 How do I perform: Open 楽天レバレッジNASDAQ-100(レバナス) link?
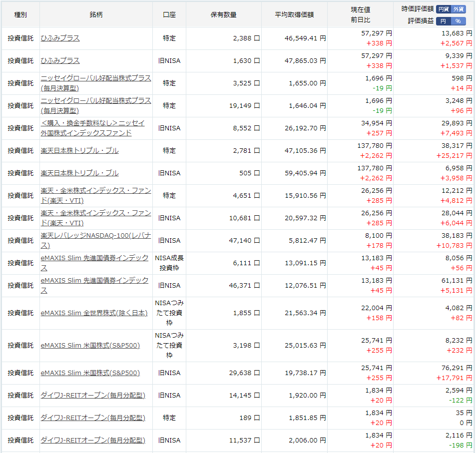coord(95,240)
